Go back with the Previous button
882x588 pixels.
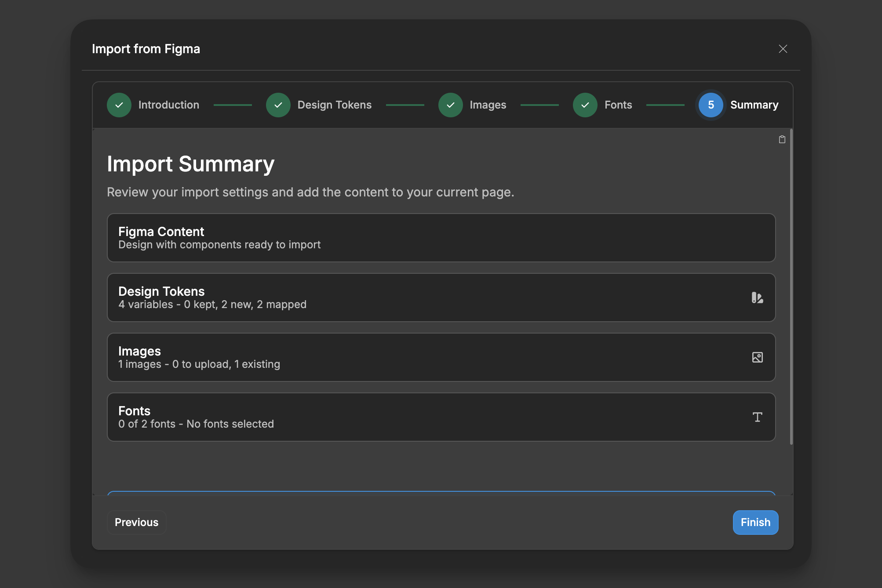click(136, 522)
